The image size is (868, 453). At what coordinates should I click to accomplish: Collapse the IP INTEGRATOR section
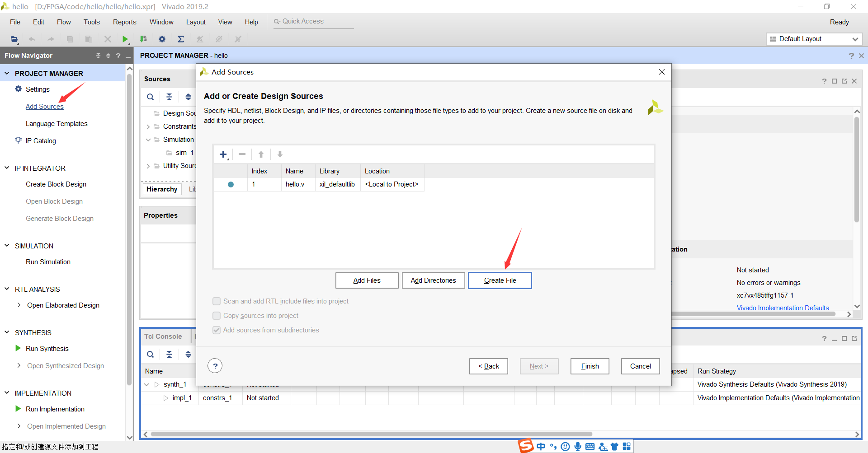point(7,168)
